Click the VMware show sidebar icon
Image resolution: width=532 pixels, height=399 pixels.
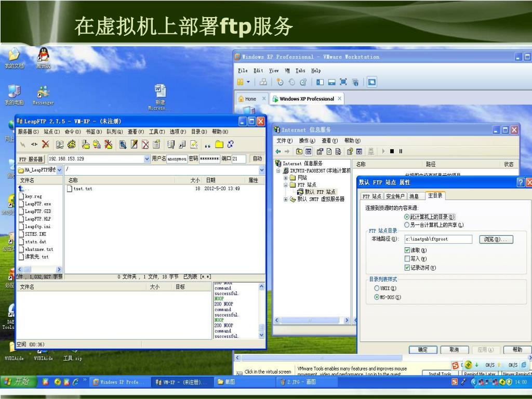click(320, 82)
